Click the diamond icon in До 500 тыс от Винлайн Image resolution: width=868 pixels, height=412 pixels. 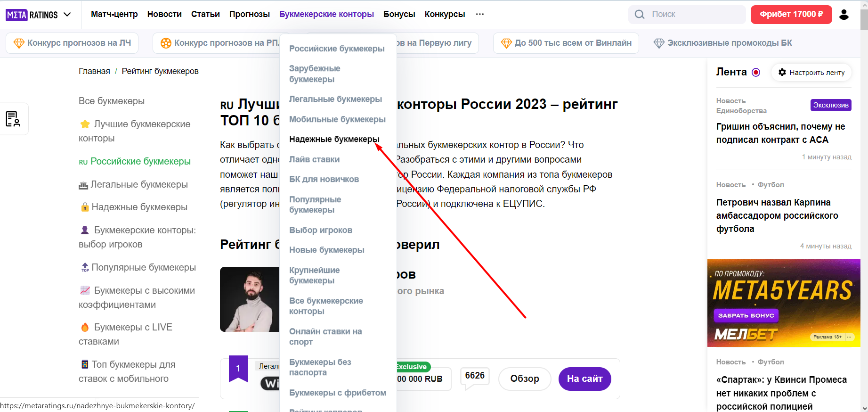506,43
